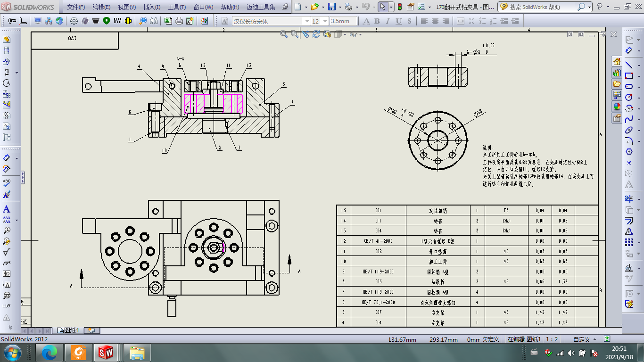The height and width of the screenshot is (362, 644).
Task: Select the Circle sketch tool
Action: click(629, 97)
